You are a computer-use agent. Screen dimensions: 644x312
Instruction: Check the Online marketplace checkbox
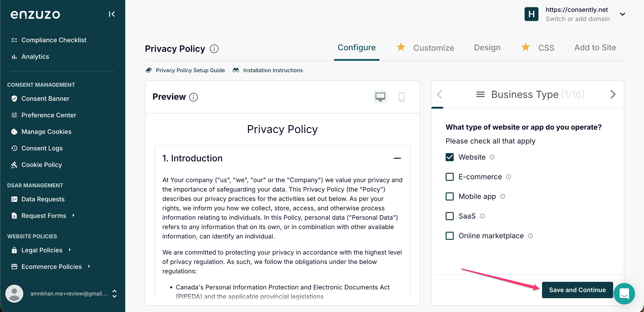449,236
